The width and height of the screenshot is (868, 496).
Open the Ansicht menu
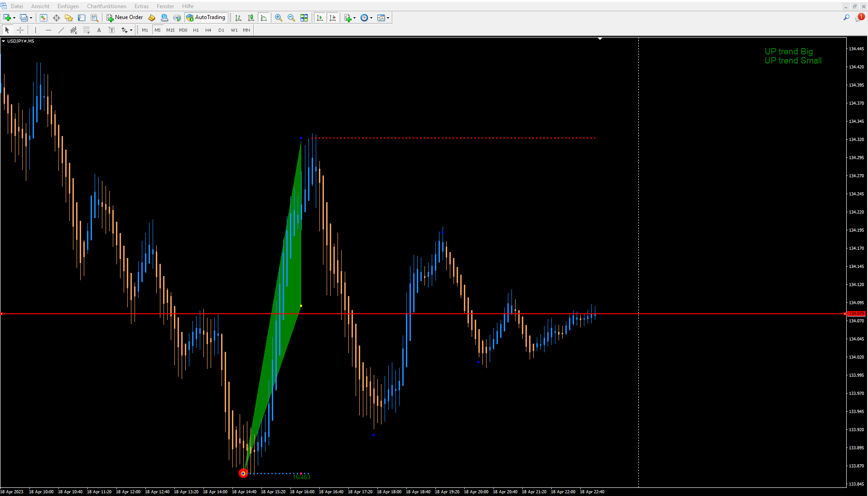tap(40, 6)
